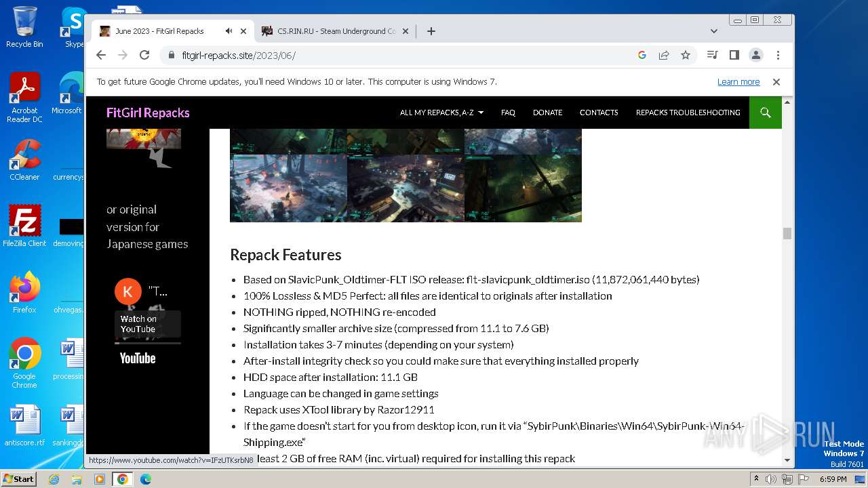868x488 pixels.
Task: Open Microsoft Edge in the taskbar
Action: [x=145, y=479]
